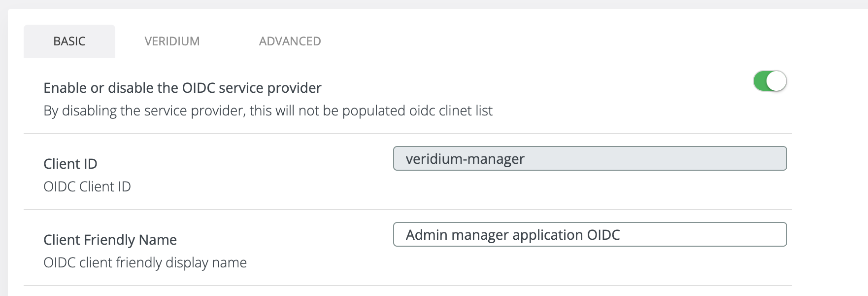Click the Client Friendly Name label
Image resolution: width=868 pixels, height=296 pixels.
pyautogui.click(x=110, y=240)
